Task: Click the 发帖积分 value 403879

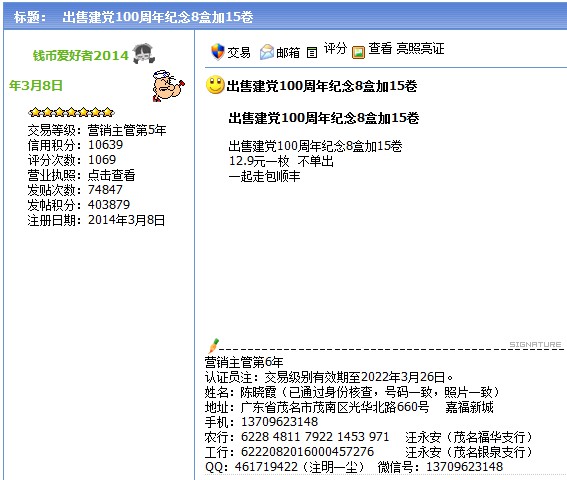Action: click(x=109, y=205)
